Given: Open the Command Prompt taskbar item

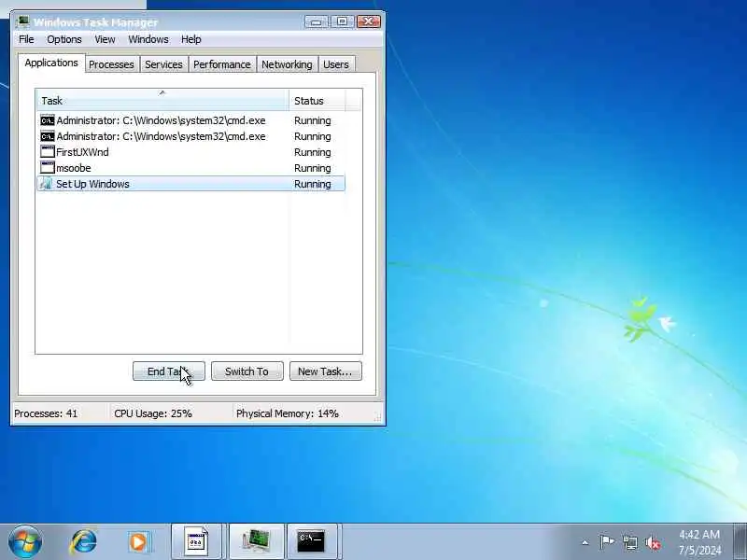Looking at the screenshot, I should point(312,542).
